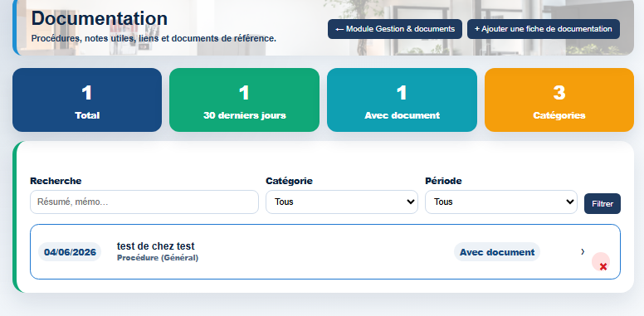644x316 pixels.
Task: Click the 04/06/2026 date badge
Action: 70,252
